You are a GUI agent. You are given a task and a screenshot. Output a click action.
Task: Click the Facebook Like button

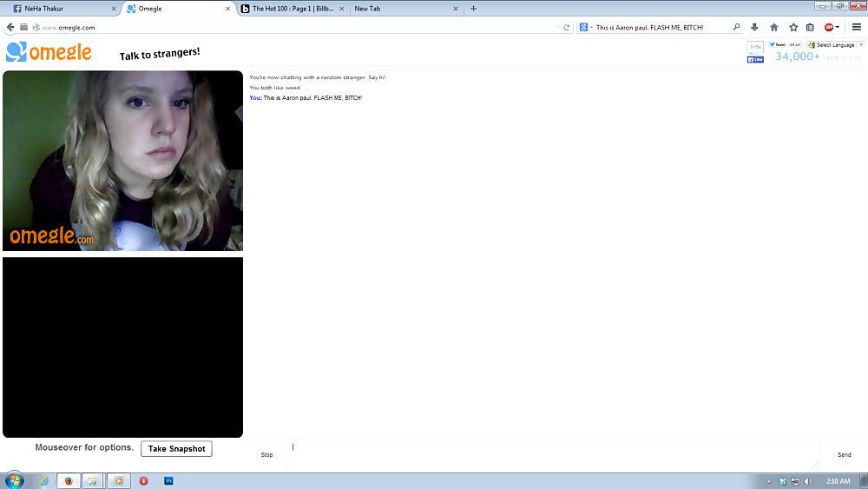(755, 60)
